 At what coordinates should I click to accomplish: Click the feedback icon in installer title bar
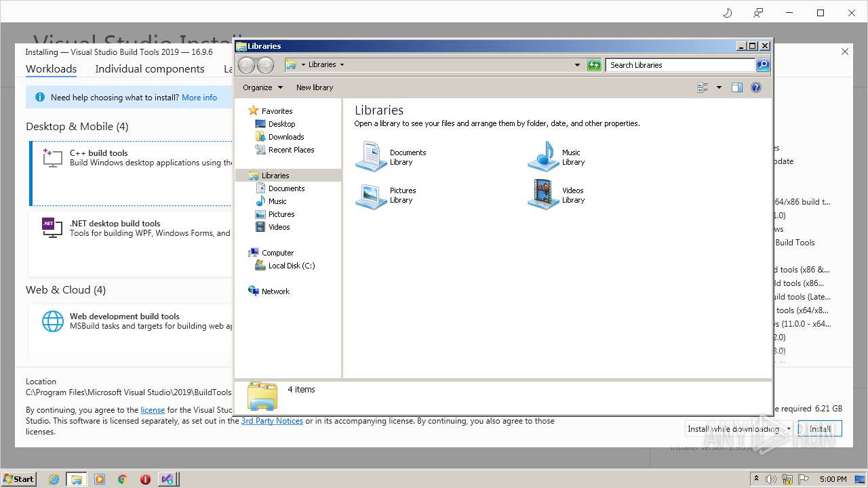pos(758,13)
